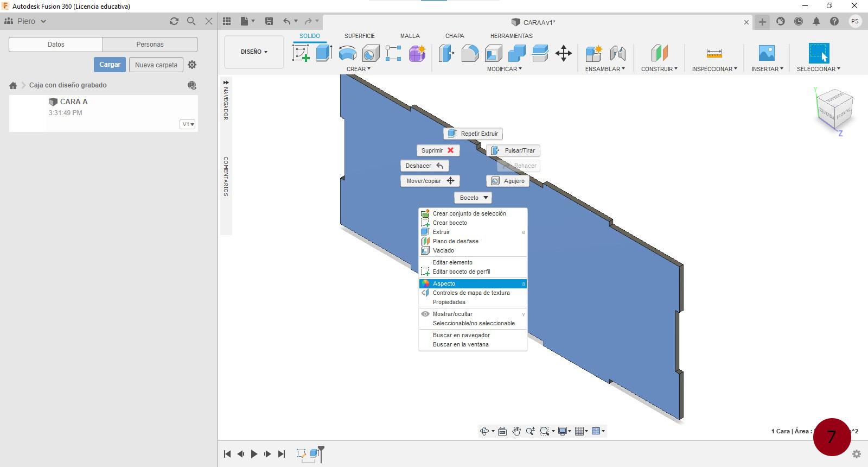Switch to the HERRAMIENTAS tab

[x=512, y=36]
